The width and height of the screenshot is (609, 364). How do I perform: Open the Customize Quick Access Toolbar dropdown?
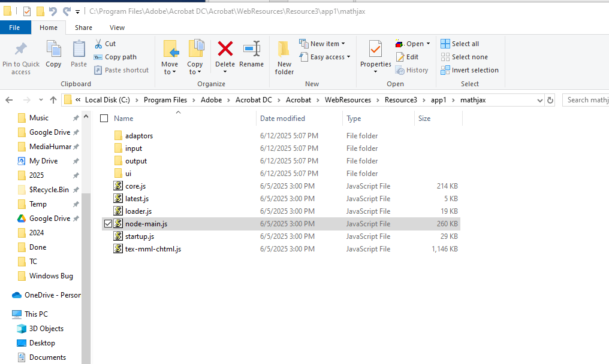[x=78, y=12]
